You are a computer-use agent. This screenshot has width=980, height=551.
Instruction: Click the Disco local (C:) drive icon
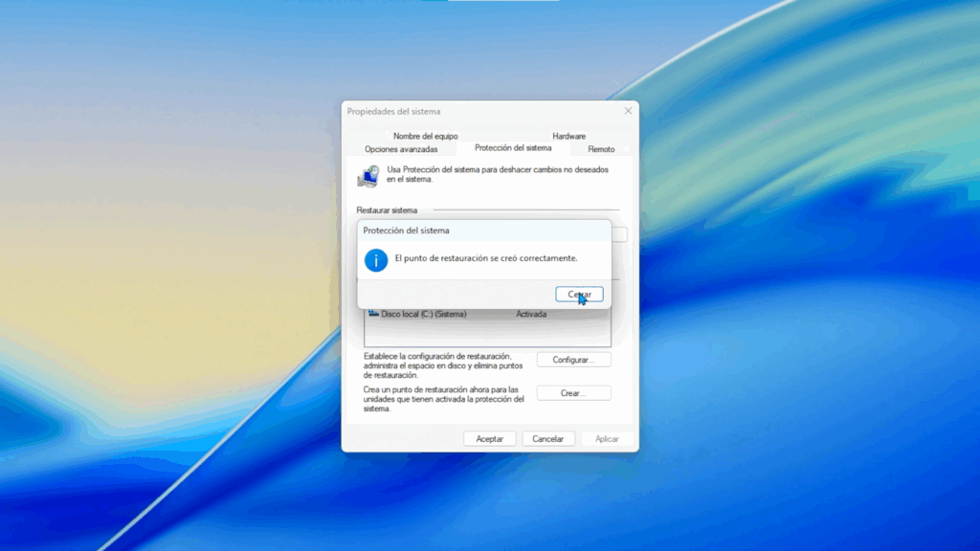click(x=373, y=314)
